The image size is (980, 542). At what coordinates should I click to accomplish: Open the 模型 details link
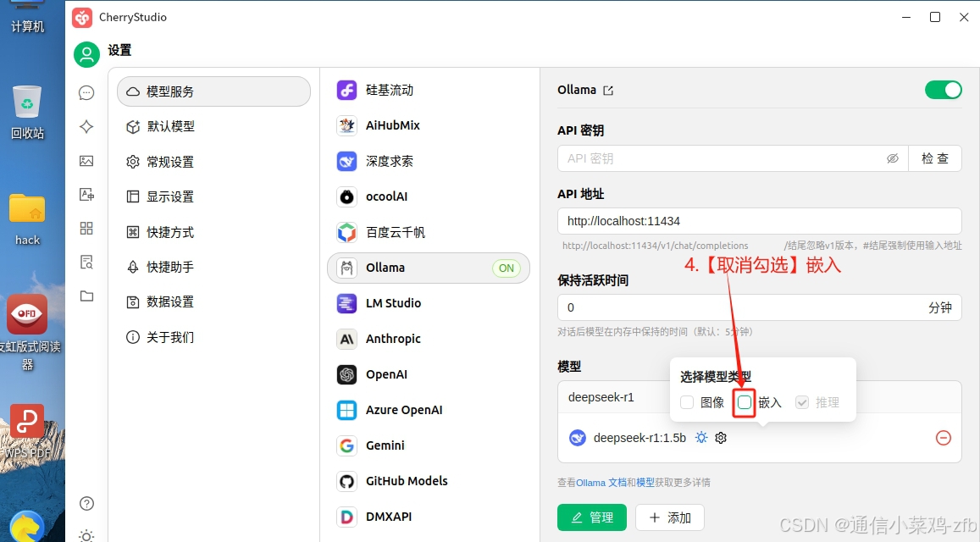645,483
